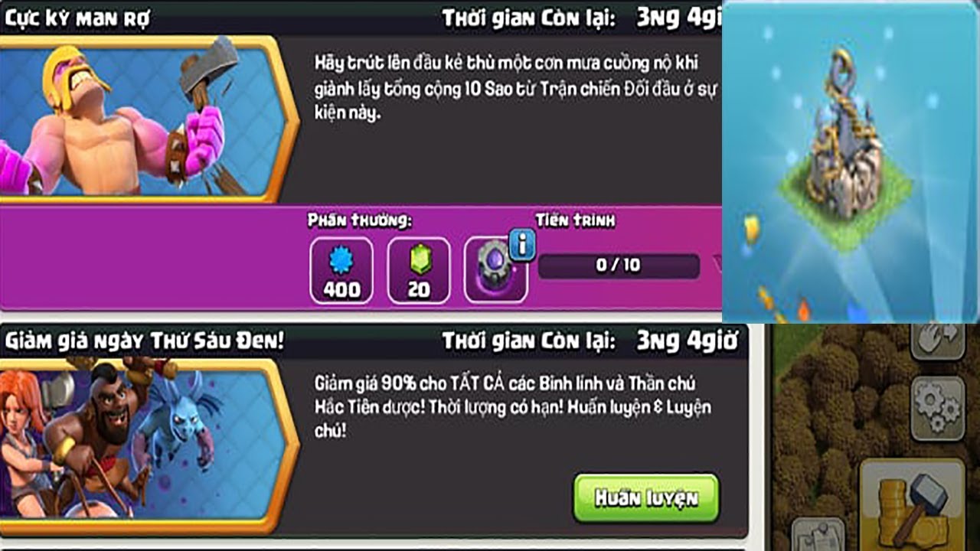Select the chained stone statue decoration image

(x=850, y=161)
